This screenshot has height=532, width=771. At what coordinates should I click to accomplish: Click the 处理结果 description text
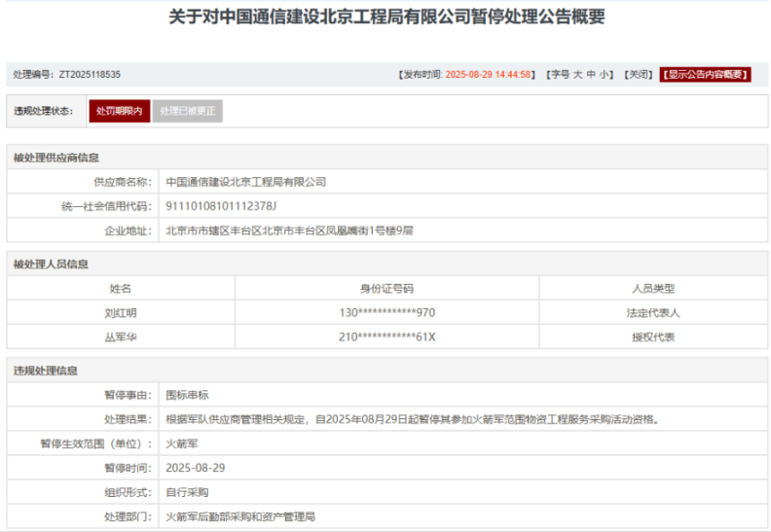click(412, 419)
